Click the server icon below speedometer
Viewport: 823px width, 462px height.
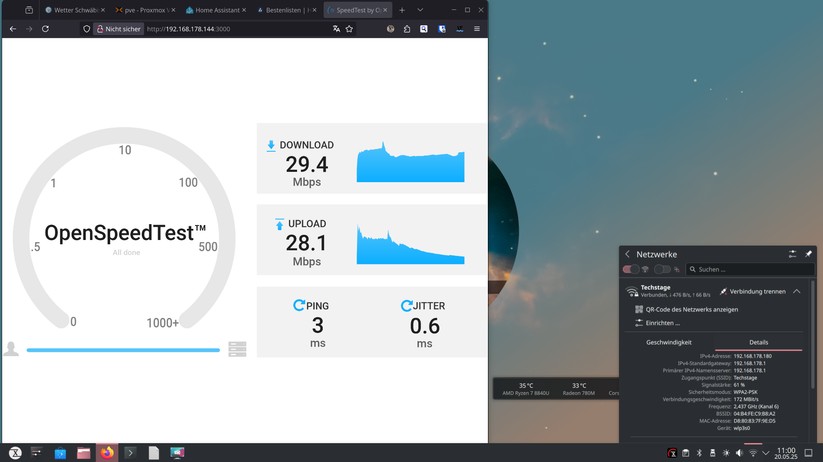click(x=237, y=349)
